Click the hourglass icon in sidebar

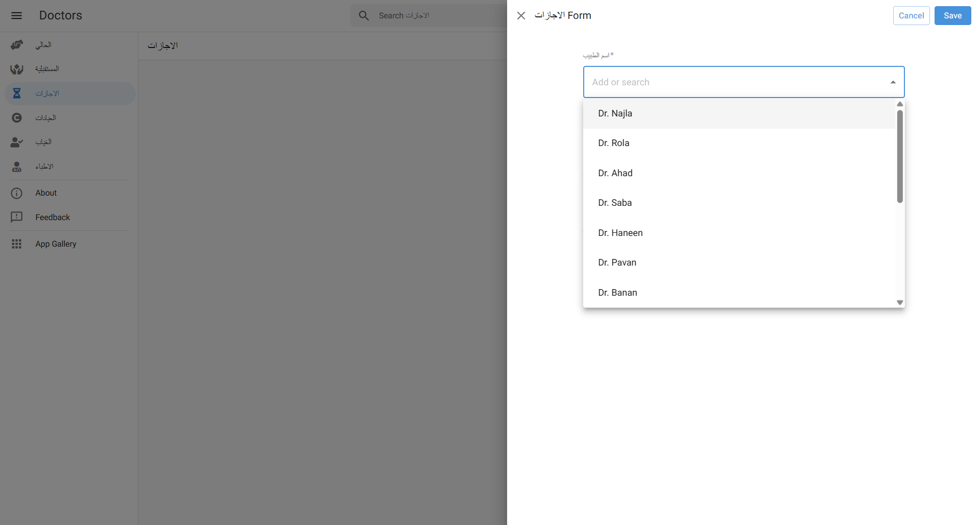pos(17,93)
